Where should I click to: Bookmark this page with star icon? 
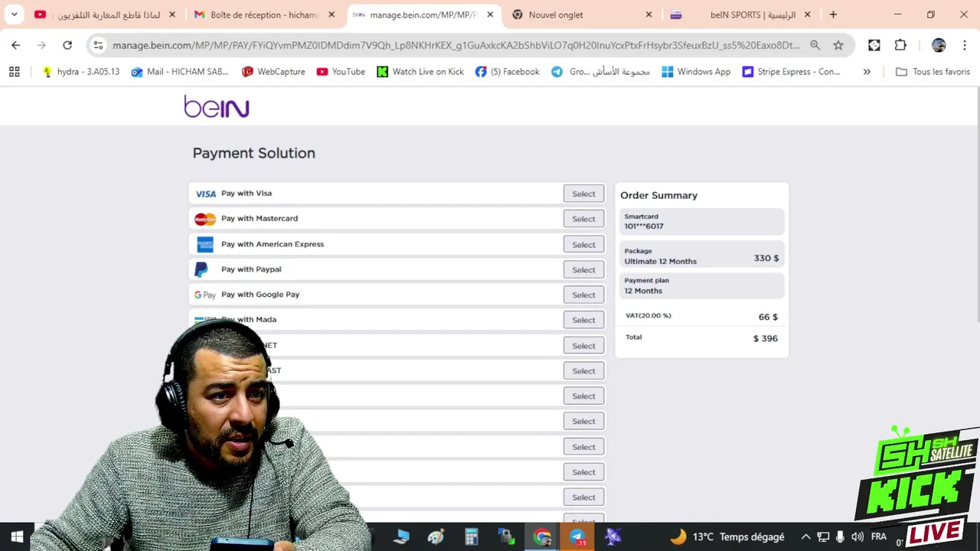coord(838,45)
